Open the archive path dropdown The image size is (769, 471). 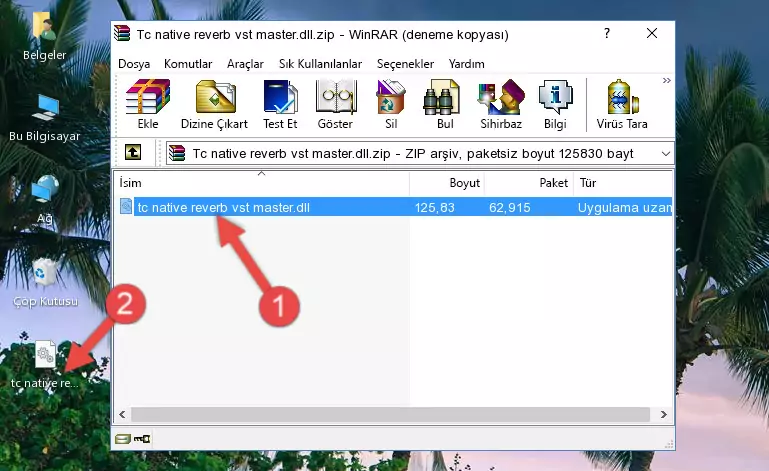pos(666,154)
